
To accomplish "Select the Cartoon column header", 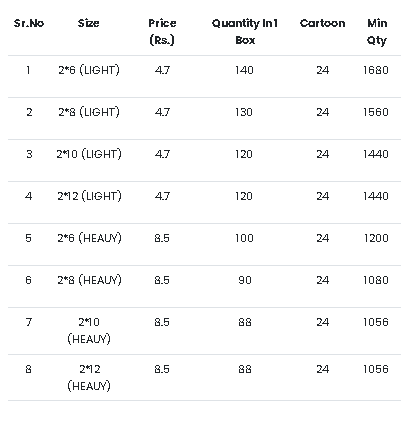I will click(x=322, y=23).
